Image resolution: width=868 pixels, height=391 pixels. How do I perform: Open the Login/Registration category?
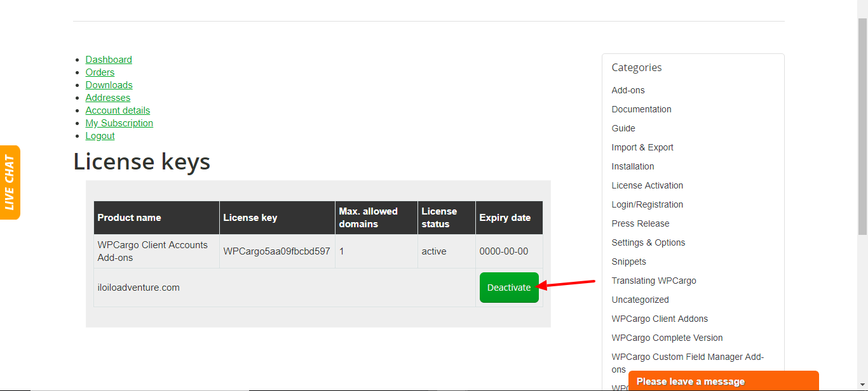(648, 204)
